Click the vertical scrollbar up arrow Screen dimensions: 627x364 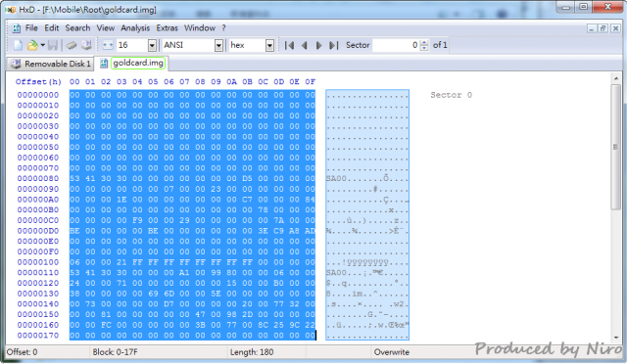[x=616, y=78]
